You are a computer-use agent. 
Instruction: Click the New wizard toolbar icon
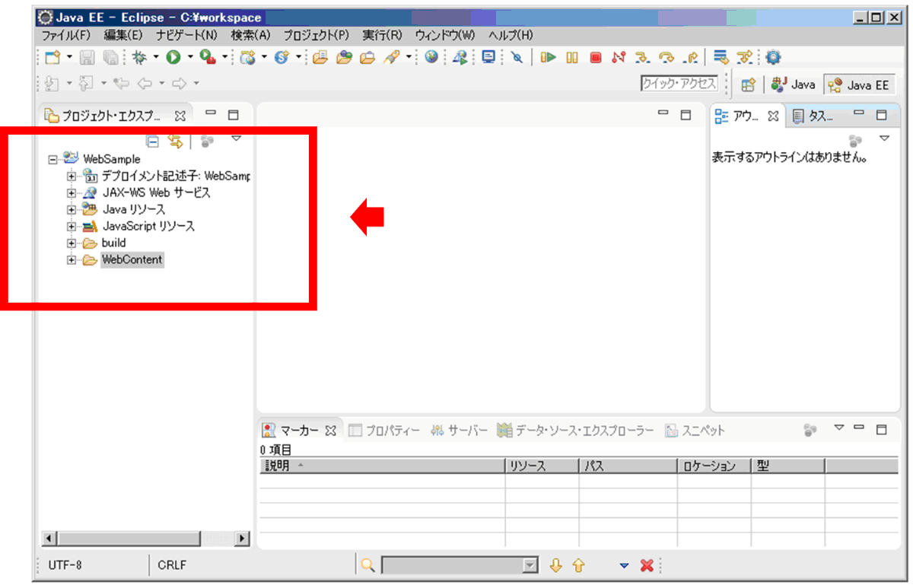pos(51,57)
